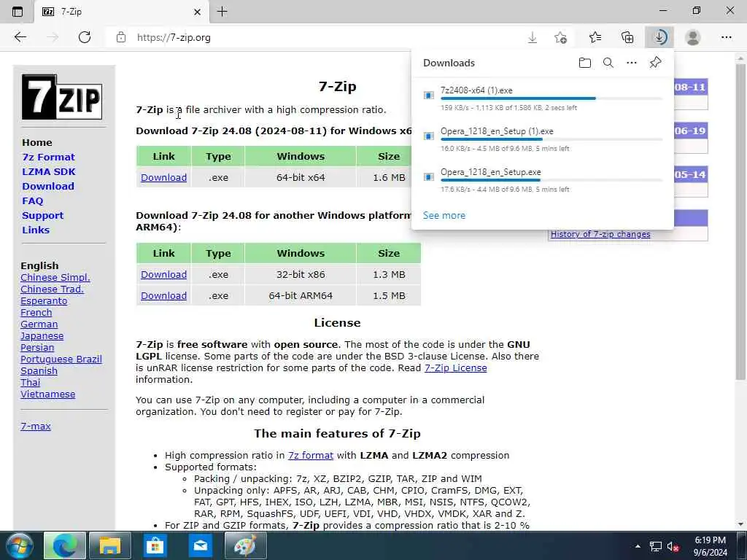This screenshot has width=747, height=560.
Task: Open the FAQ sidebar link
Action: pyautogui.click(x=32, y=201)
